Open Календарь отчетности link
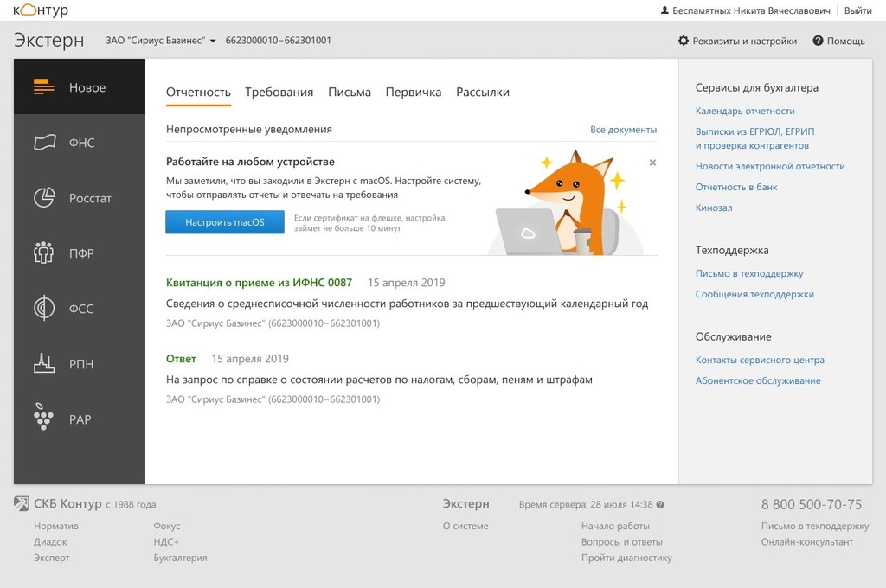 click(x=745, y=111)
